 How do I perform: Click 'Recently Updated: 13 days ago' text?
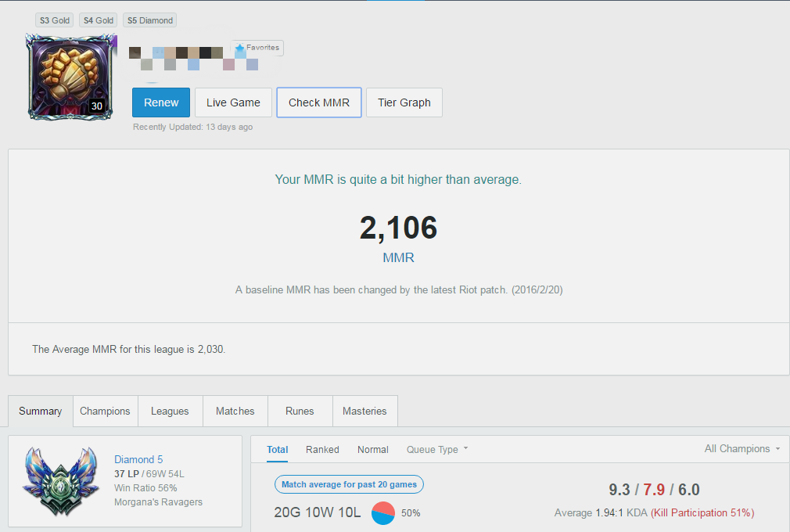pos(193,127)
